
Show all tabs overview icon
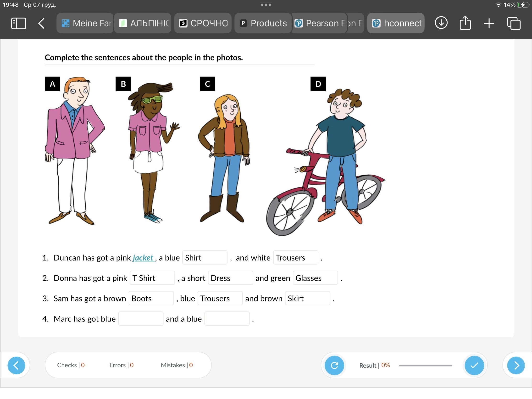(514, 23)
